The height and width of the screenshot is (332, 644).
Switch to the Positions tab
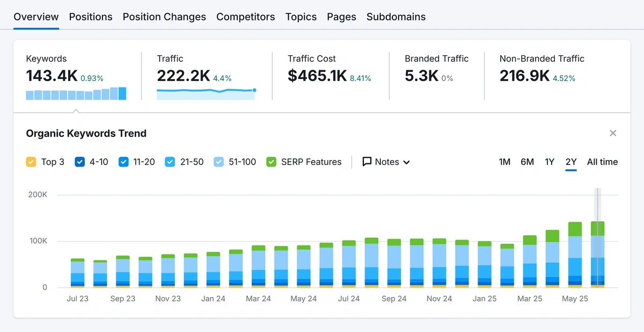click(x=91, y=17)
